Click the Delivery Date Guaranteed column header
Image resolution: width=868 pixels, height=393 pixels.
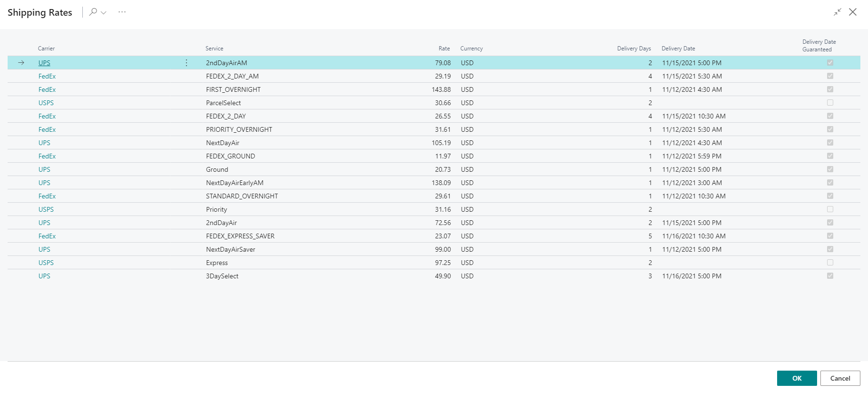(819, 46)
